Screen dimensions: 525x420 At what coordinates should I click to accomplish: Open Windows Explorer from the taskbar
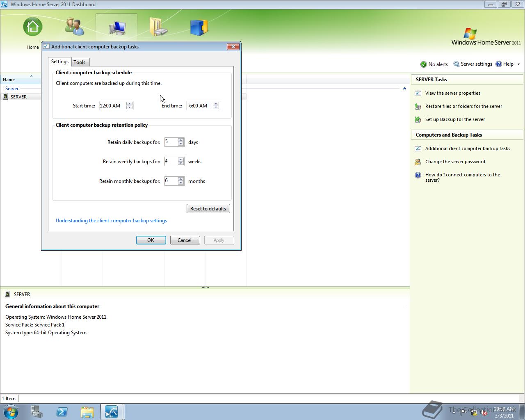click(87, 412)
